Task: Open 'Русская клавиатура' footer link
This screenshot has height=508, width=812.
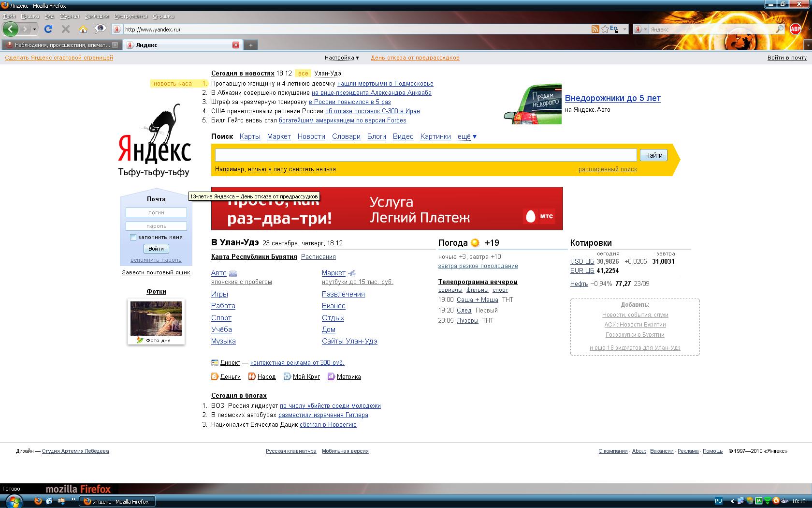Action: (x=291, y=451)
